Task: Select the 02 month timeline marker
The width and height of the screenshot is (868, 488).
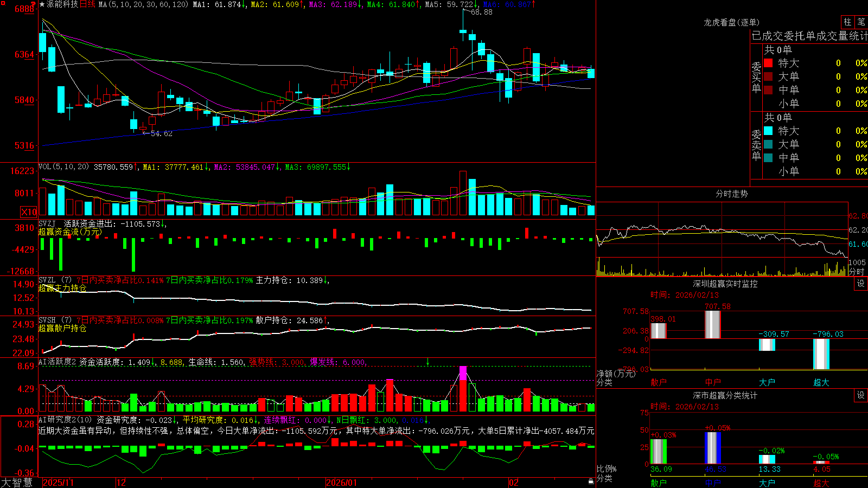Action: click(x=514, y=483)
